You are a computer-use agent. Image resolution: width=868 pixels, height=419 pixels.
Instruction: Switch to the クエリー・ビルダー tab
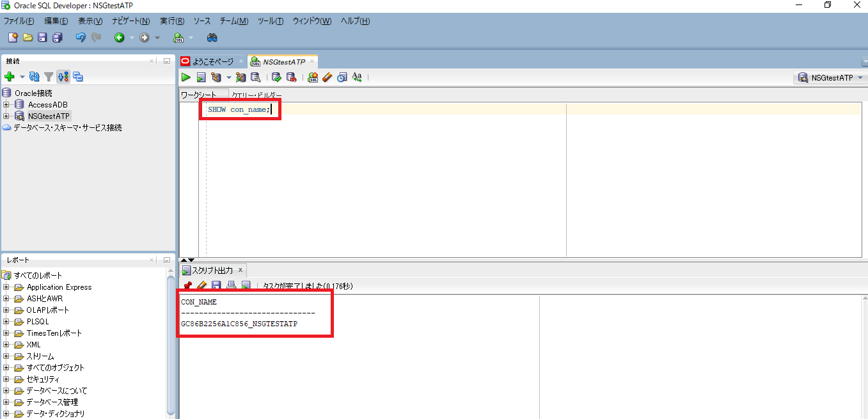(256, 95)
